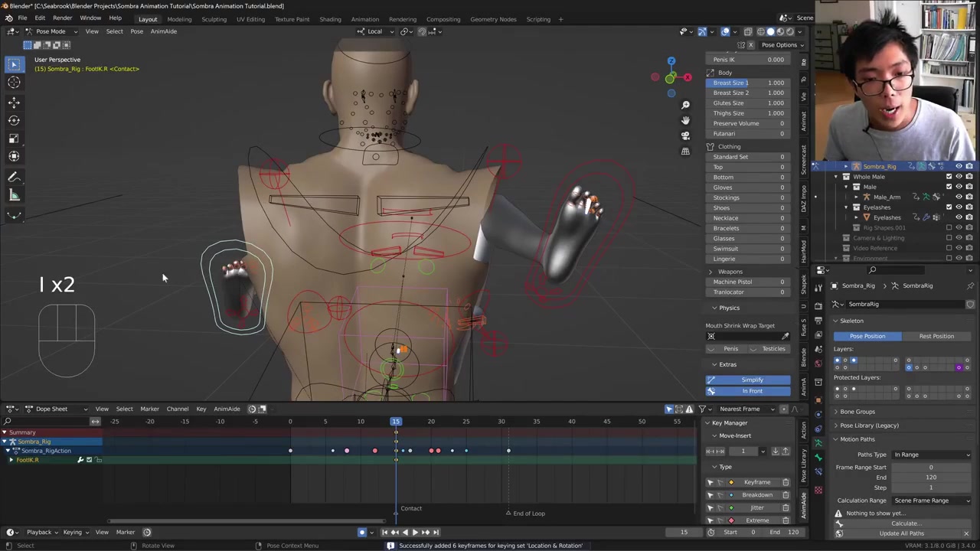Toggle camera view in the viewport
Viewport: 980px width, 551px height.
(685, 135)
